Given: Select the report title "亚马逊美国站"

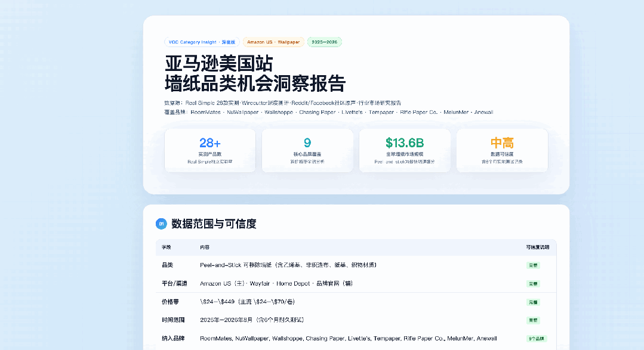Looking at the screenshot, I should [x=218, y=64].
